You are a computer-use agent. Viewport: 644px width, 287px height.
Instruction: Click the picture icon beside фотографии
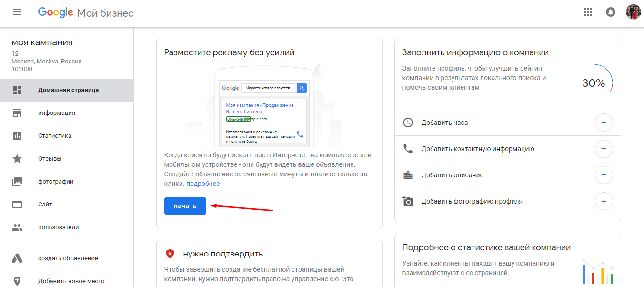[x=17, y=182]
